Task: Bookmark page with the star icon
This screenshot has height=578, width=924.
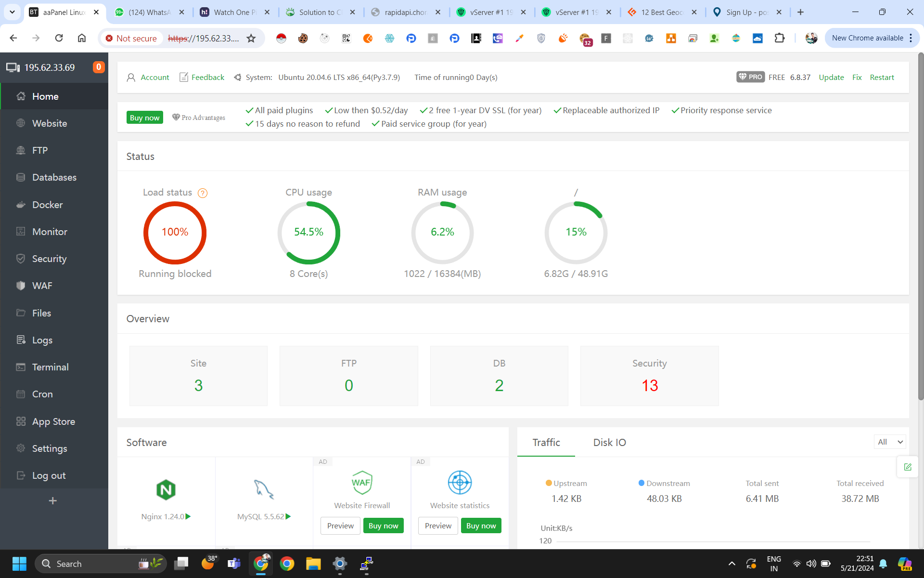Action: coord(251,39)
